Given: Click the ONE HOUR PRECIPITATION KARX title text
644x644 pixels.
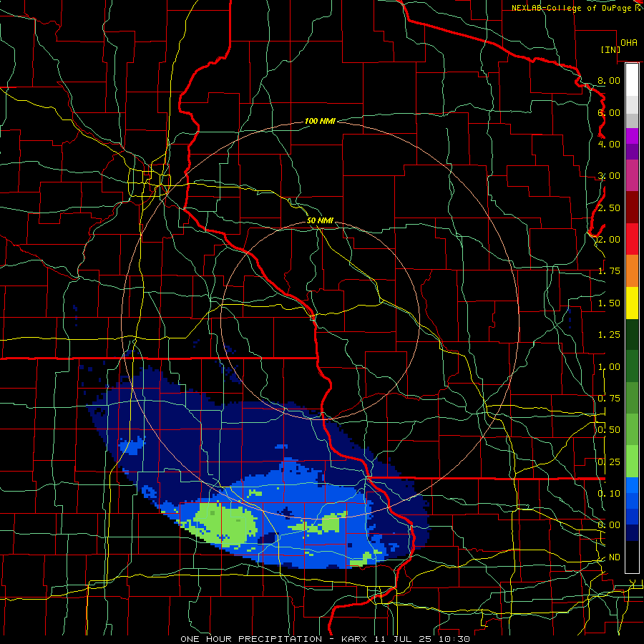Looking at the screenshot, I should [325, 639].
